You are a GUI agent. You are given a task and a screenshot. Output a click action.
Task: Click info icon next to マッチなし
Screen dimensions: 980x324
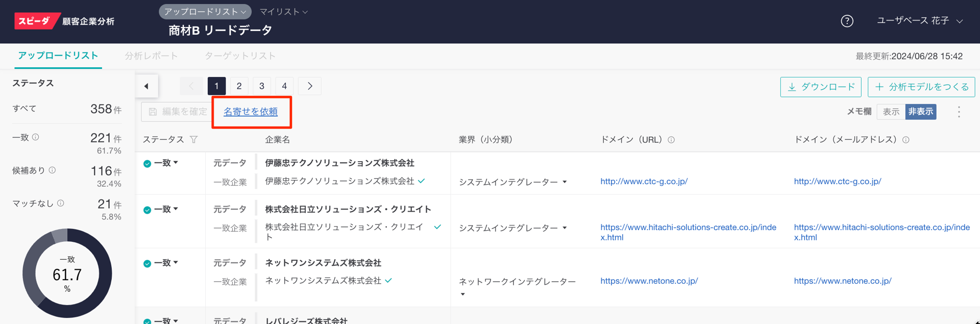click(61, 203)
